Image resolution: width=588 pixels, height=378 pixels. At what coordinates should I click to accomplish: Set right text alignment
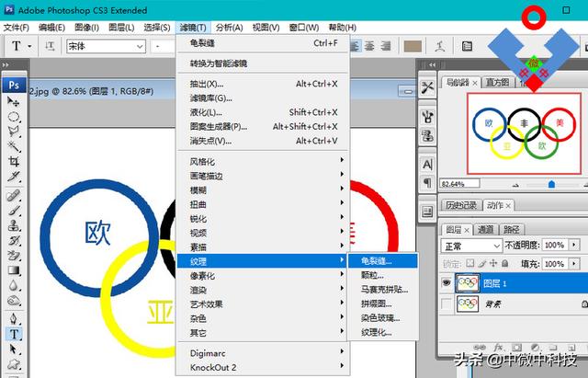click(385, 46)
